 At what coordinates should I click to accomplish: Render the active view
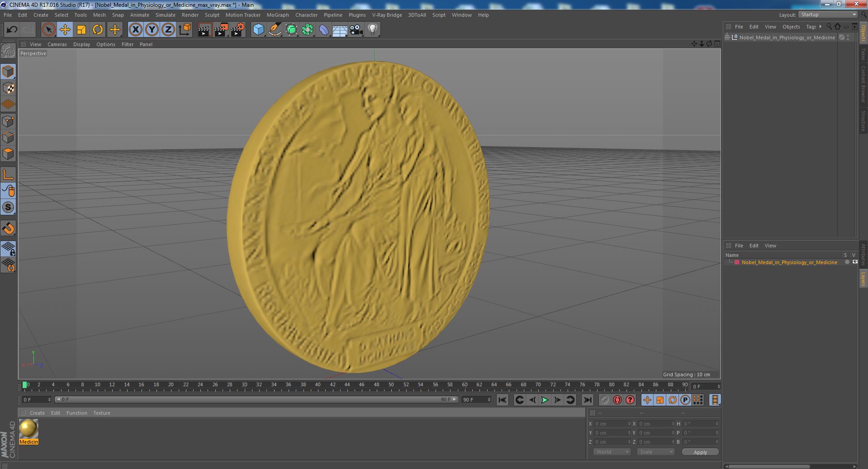204,30
